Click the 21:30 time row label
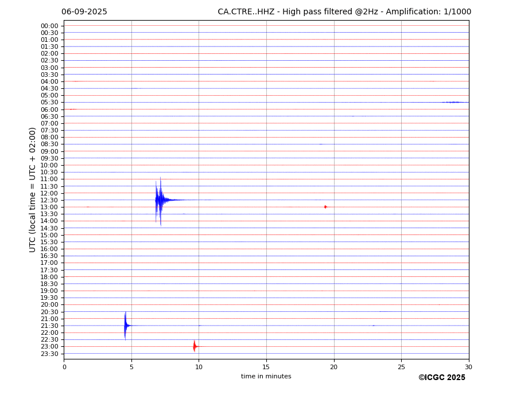The image size is (532, 399). pos(49,326)
